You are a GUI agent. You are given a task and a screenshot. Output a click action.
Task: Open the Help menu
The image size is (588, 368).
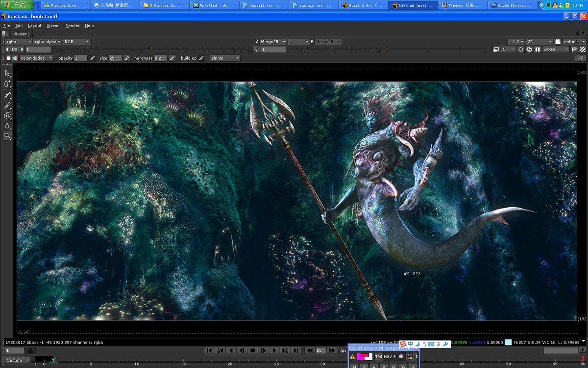click(x=89, y=26)
